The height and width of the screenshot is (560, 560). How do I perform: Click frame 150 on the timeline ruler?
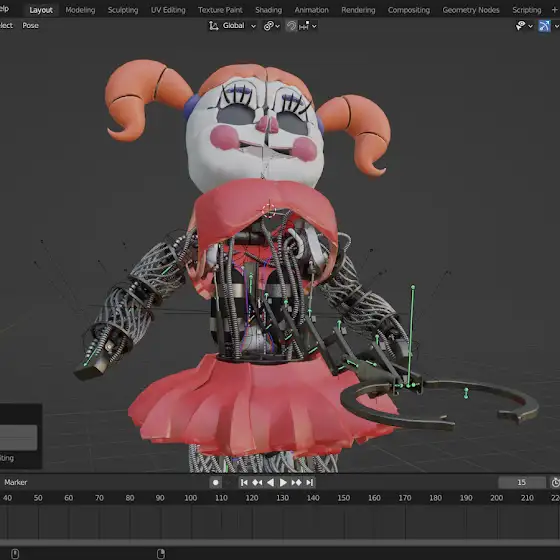point(344,498)
